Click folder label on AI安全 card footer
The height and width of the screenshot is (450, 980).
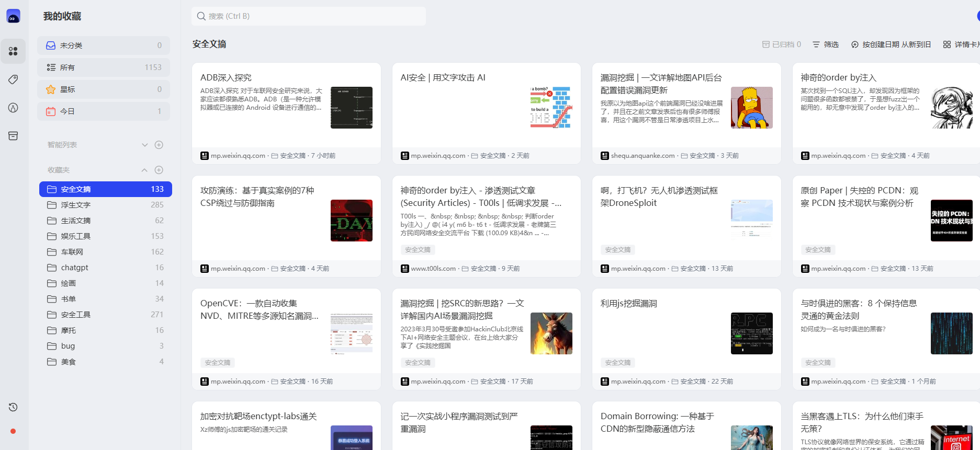489,156
